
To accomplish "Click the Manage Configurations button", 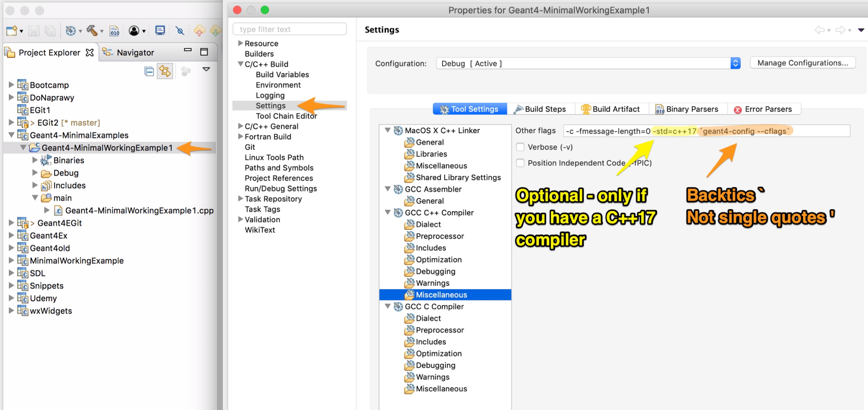I will 803,63.
